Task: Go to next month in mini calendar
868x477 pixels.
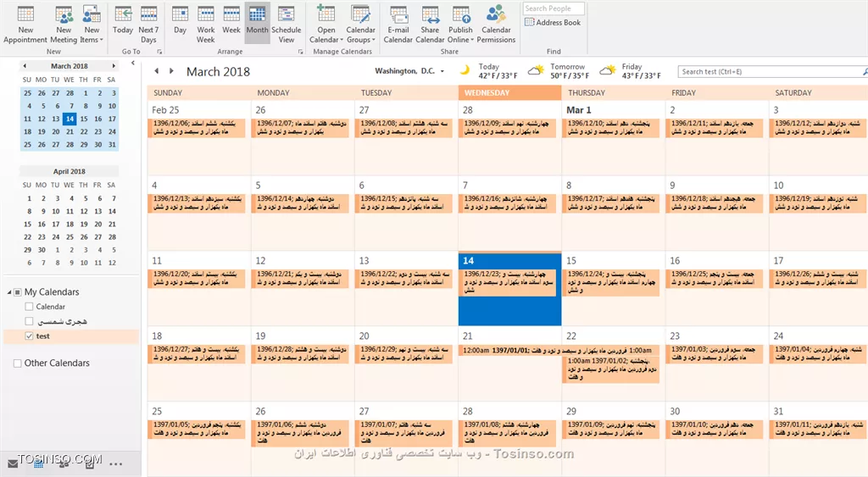Action: coord(114,66)
